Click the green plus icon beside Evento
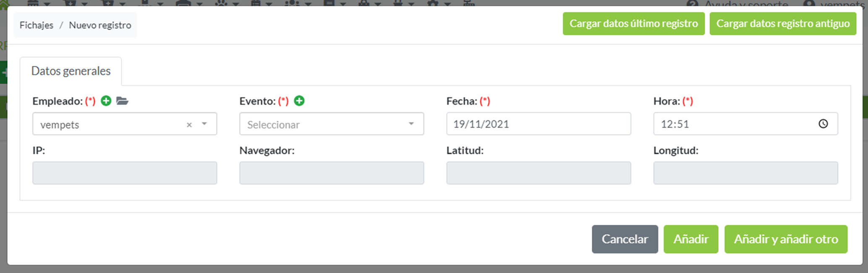The image size is (868, 273). 299,101
